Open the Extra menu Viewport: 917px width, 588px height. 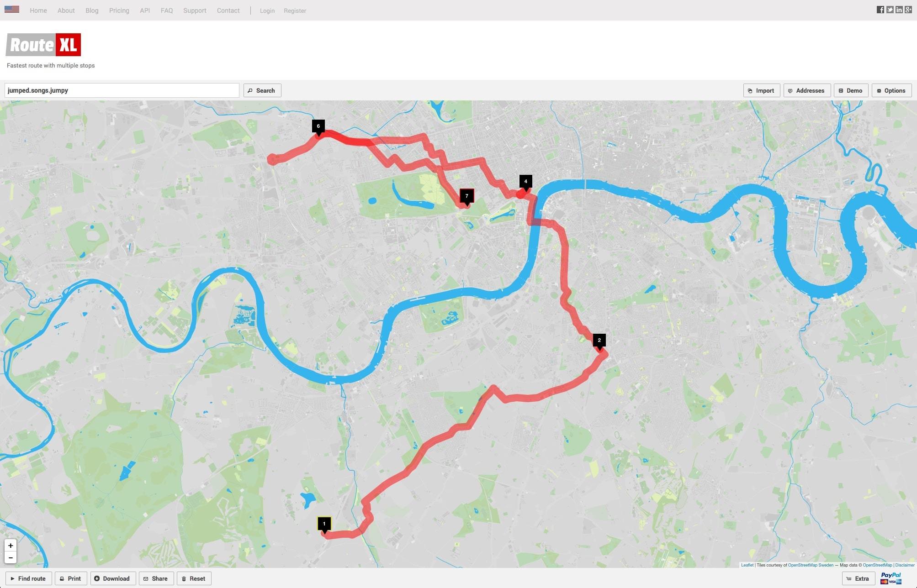point(858,578)
